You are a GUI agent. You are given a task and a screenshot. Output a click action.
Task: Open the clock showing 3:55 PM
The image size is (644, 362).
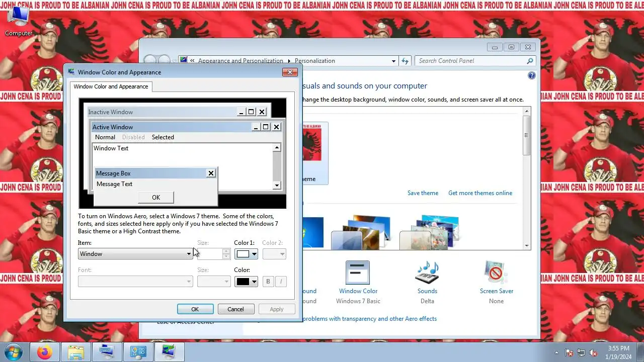pyautogui.click(x=618, y=352)
